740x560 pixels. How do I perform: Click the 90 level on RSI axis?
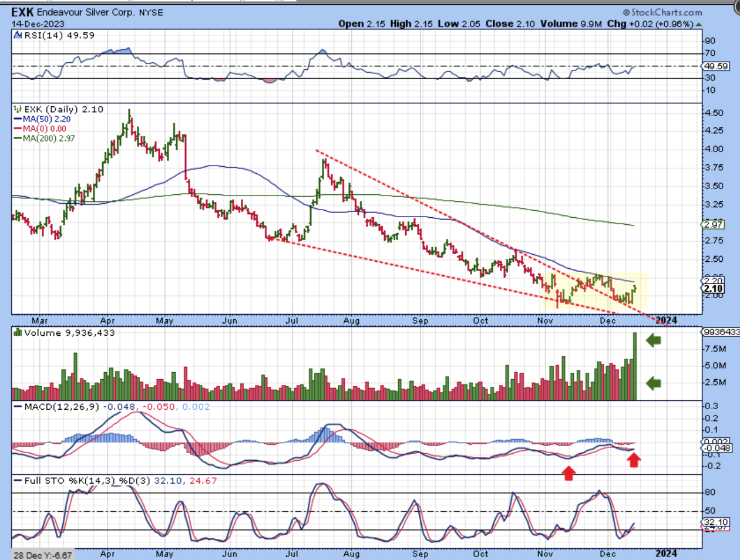point(711,41)
